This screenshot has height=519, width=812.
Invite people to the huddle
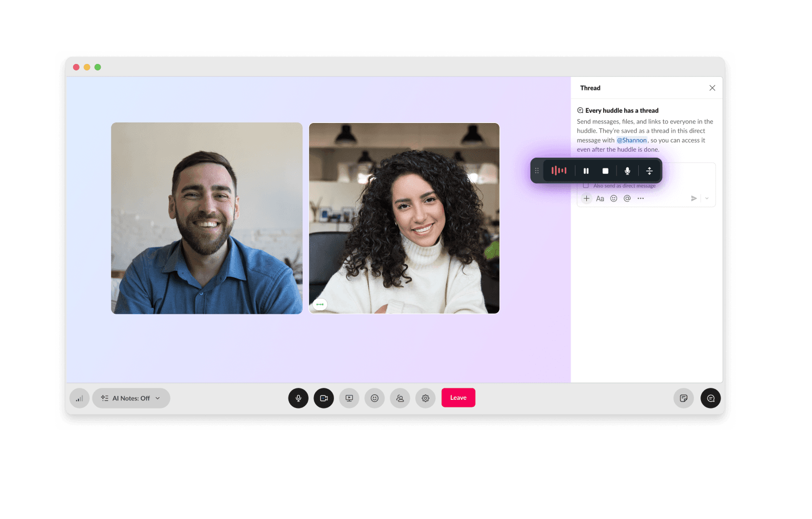point(400,398)
